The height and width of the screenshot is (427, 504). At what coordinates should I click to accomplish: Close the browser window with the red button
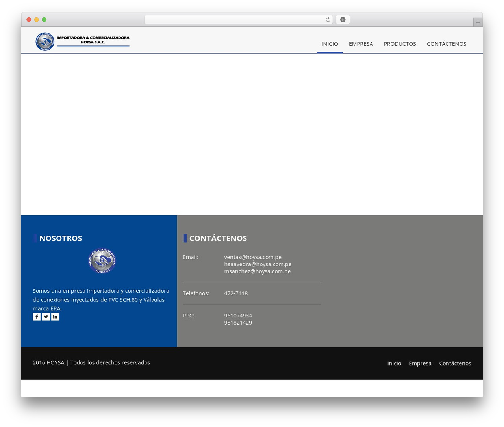point(29,20)
